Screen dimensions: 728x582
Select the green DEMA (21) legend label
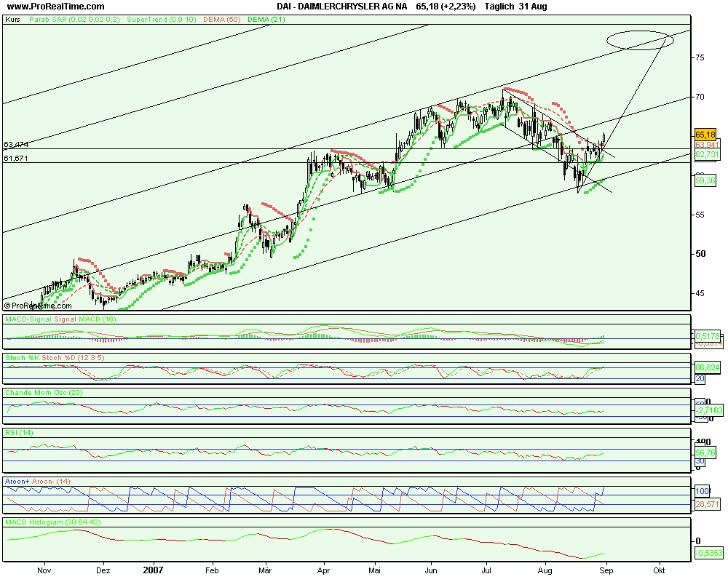pos(266,20)
